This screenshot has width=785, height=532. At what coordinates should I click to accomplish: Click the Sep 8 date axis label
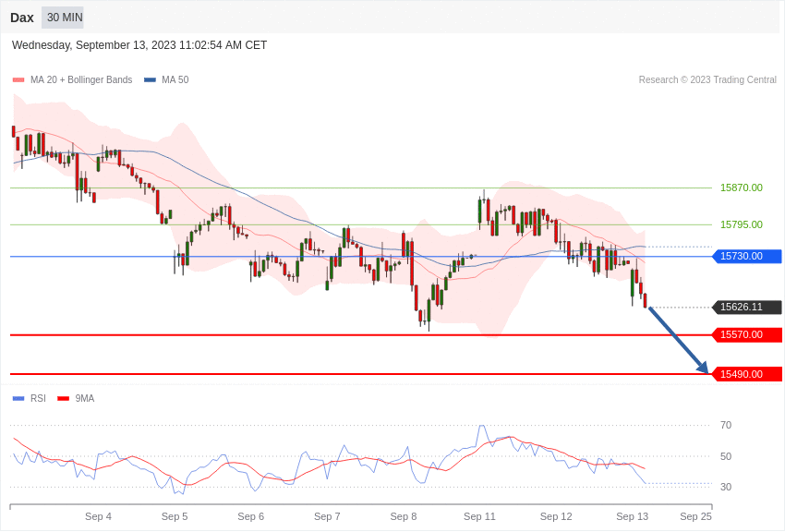point(404,516)
